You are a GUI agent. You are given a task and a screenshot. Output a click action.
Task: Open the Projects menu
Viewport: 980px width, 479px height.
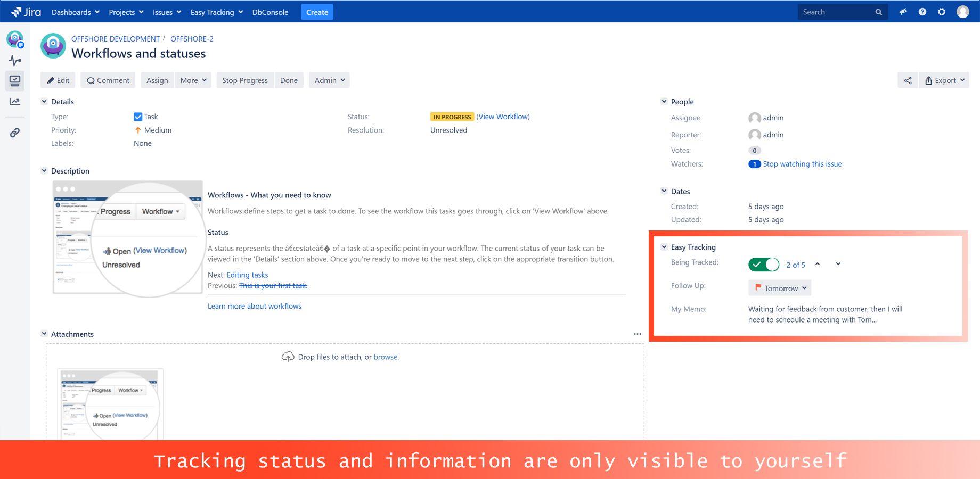[126, 12]
